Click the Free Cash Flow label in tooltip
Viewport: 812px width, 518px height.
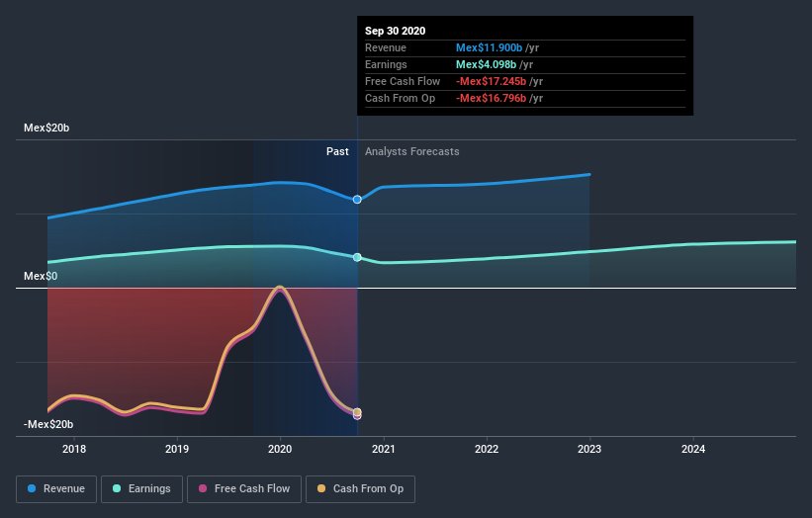pyautogui.click(x=403, y=81)
